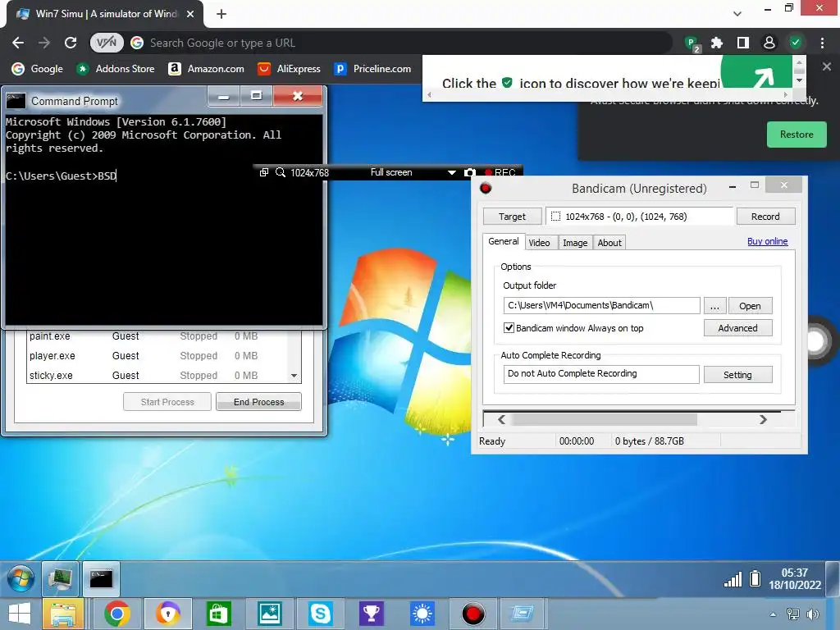Open the Full screen mode dropdown arrow
Screen dimensions: 840x630
(452, 172)
